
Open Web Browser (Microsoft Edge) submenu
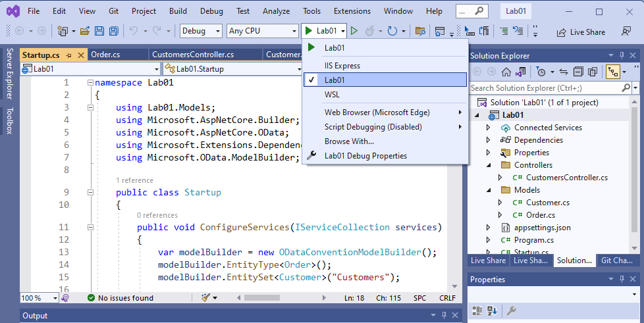385,112
